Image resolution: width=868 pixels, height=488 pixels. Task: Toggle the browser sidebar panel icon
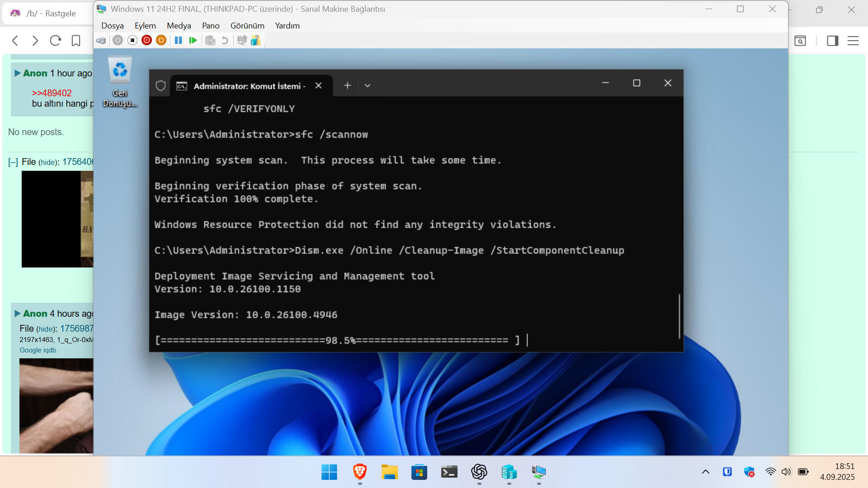[x=833, y=41]
